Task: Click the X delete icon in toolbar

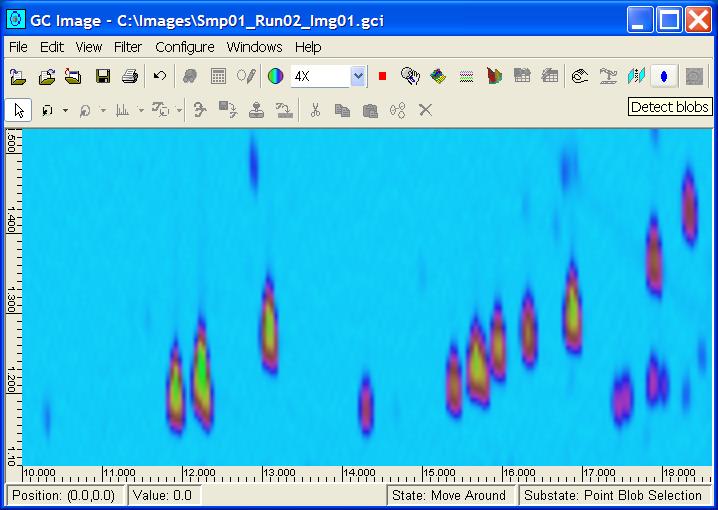Action: click(x=425, y=110)
